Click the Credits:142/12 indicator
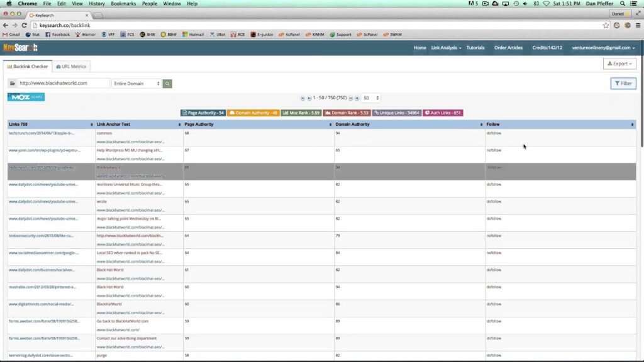Viewport: 644px width, 362px height. tap(547, 48)
